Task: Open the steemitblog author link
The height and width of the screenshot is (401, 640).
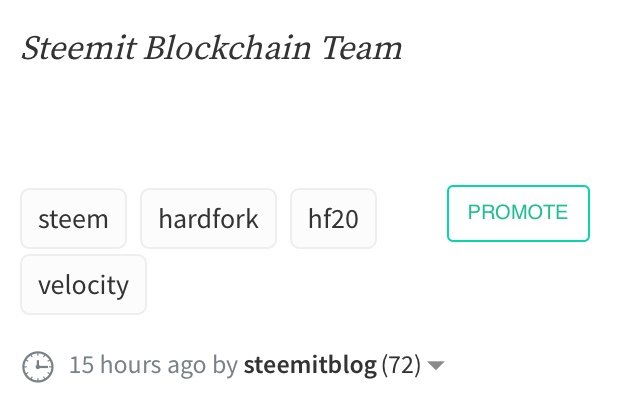Action: pos(310,366)
